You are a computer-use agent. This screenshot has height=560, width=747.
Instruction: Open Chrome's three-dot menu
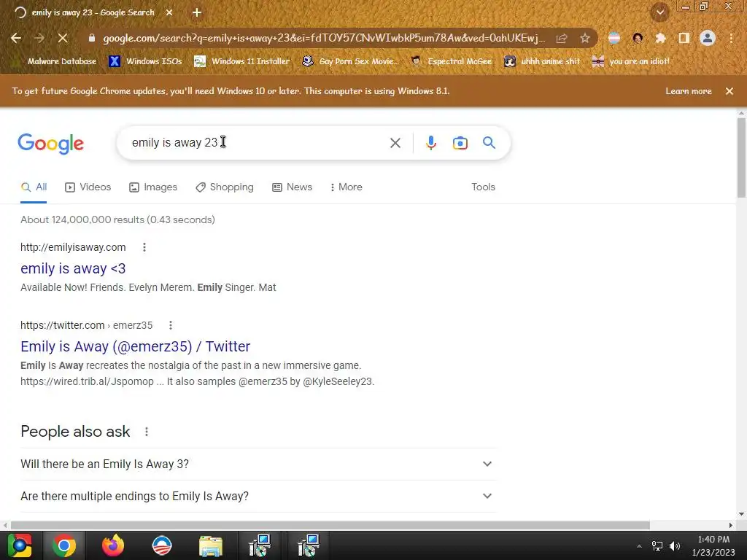coord(731,38)
